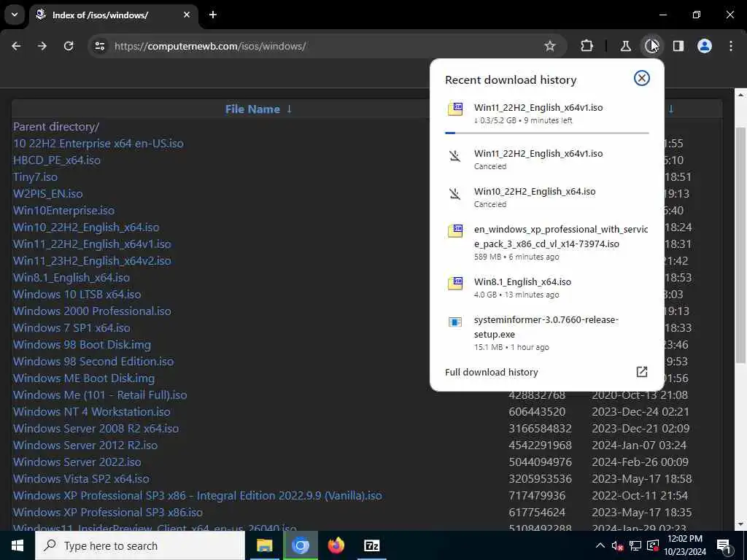Go back to the previous page
The height and width of the screenshot is (560, 747).
click(16, 46)
